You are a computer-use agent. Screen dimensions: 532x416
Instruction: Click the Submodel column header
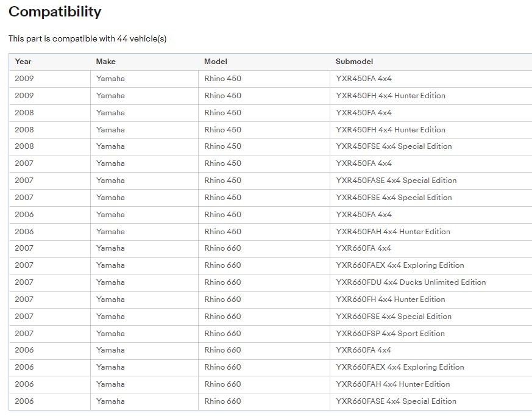354,62
